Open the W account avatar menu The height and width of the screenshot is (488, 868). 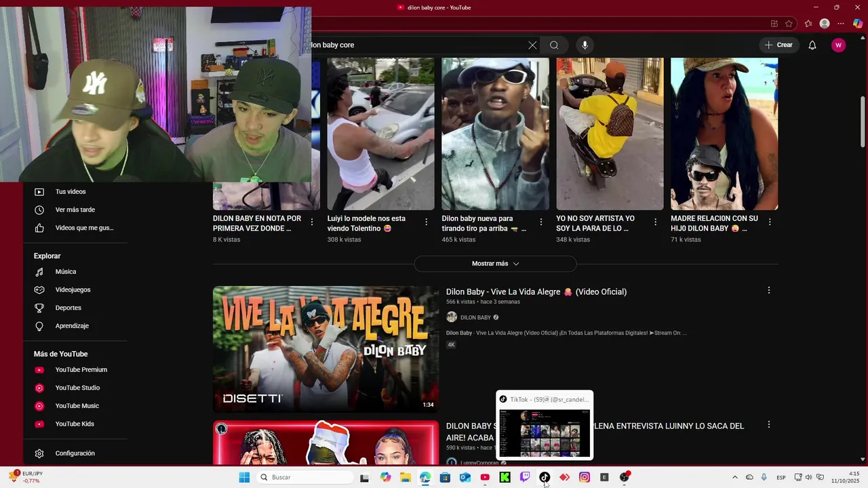pyautogui.click(x=839, y=45)
